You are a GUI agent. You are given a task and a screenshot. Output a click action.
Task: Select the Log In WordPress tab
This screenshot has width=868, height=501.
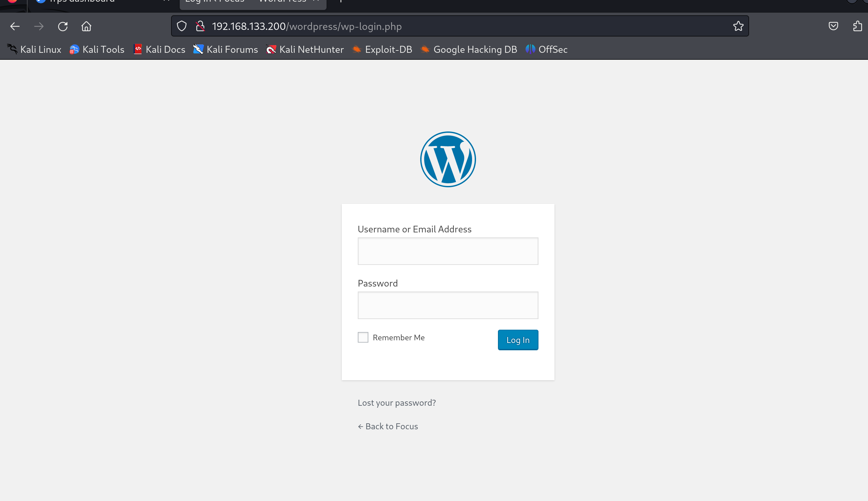coord(253,3)
